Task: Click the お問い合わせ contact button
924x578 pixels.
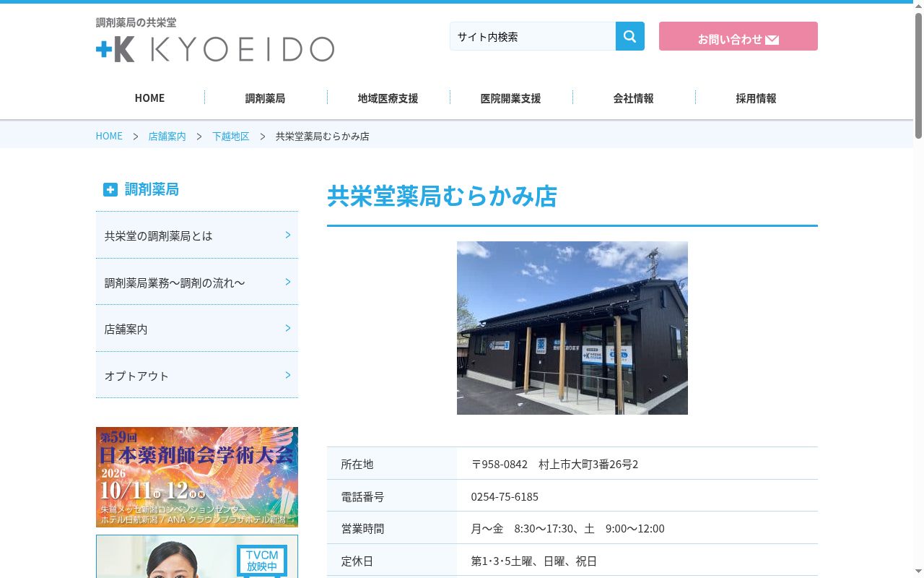Action: [x=738, y=36]
